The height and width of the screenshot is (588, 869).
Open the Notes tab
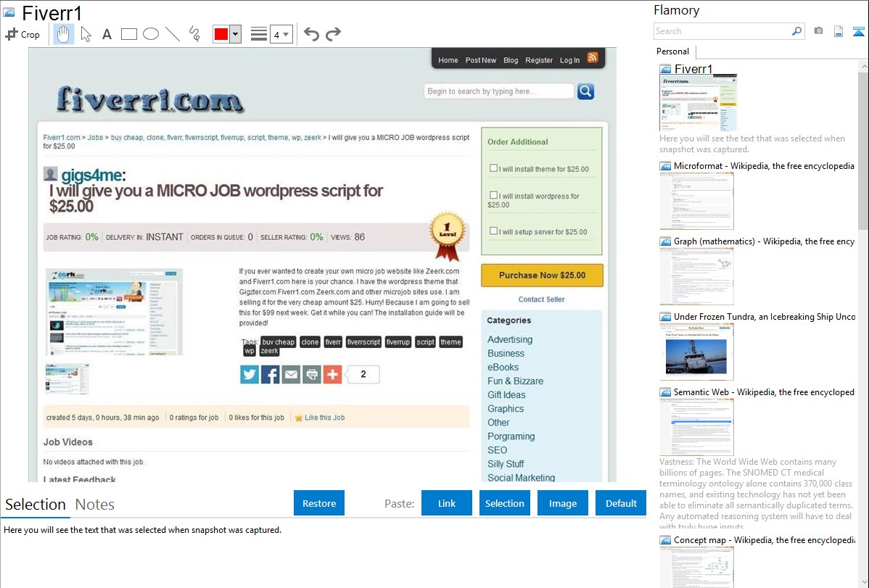tap(95, 505)
